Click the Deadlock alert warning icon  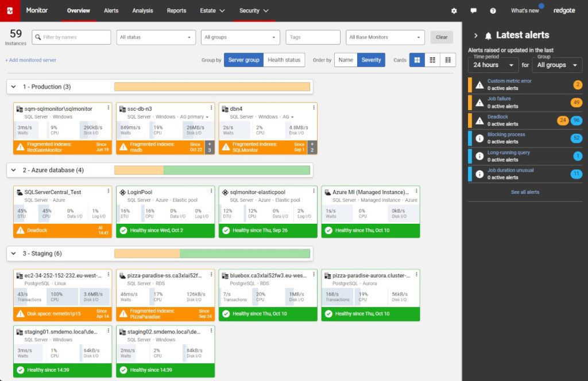coord(479,120)
